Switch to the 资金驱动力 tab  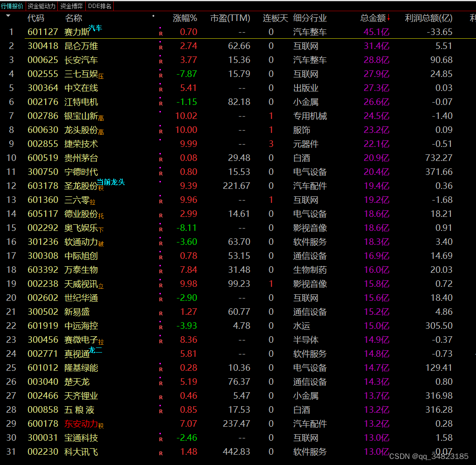point(41,6)
